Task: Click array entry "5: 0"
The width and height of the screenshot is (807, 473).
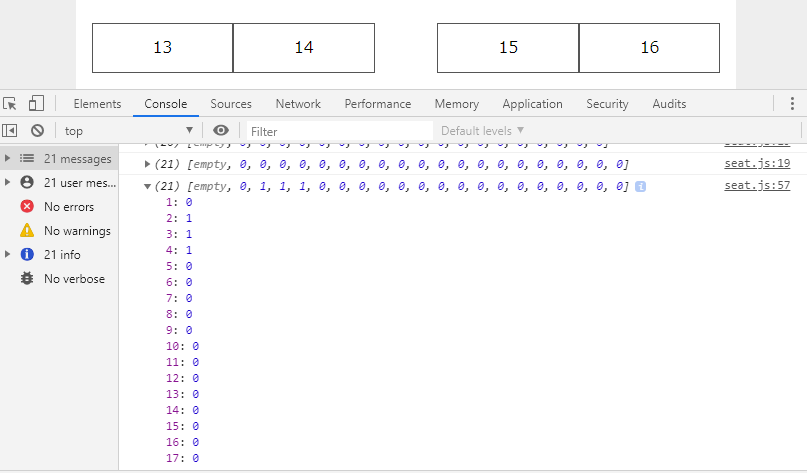Action: [x=179, y=266]
